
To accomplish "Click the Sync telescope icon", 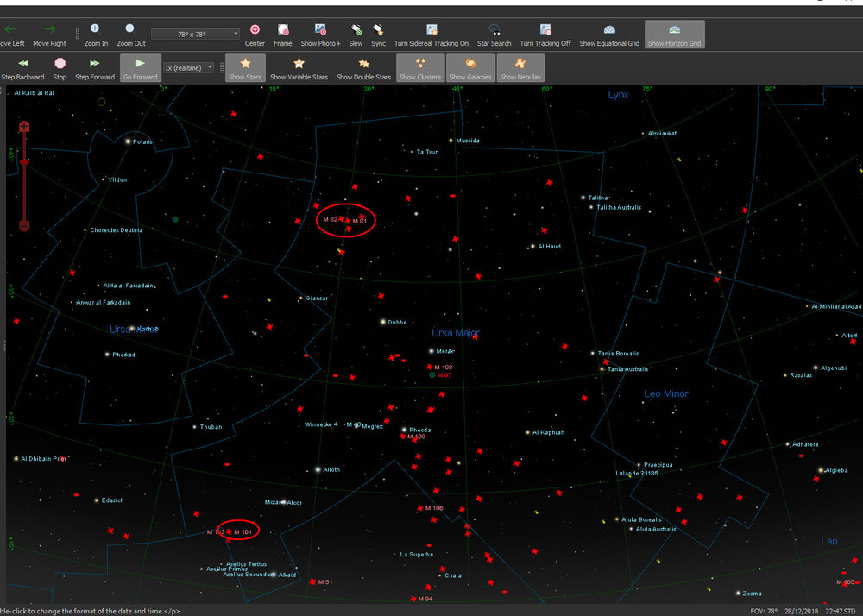I will pyautogui.click(x=378, y=29).
